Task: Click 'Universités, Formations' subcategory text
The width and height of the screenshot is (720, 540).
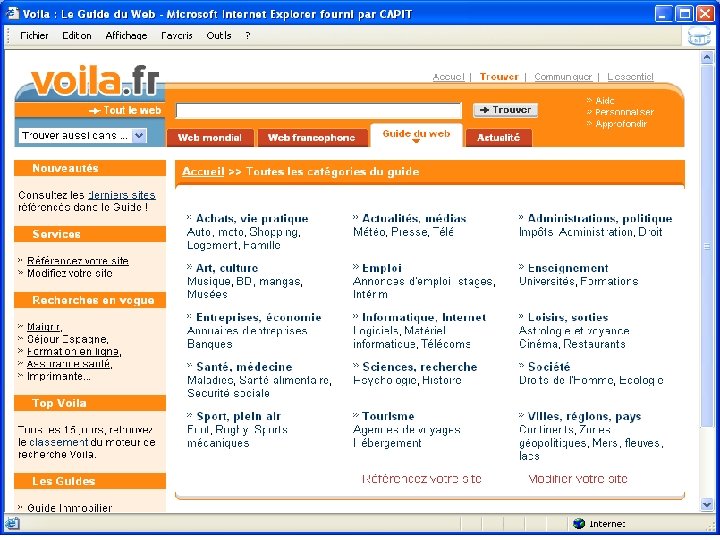Action: coord(579,281)
